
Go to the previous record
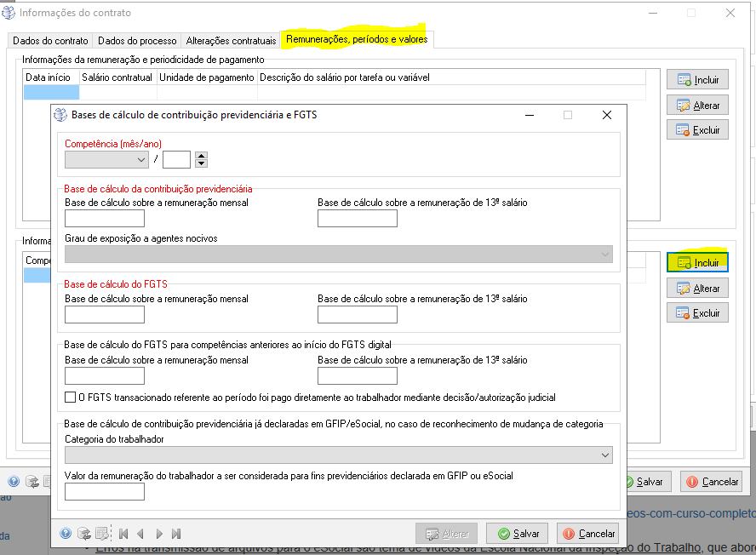140,534
